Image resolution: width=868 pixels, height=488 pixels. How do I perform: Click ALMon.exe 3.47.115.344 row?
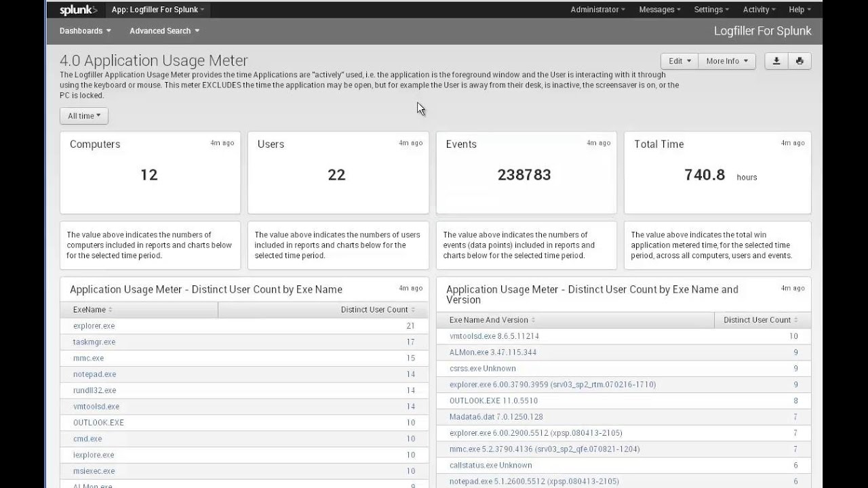tap(624, 352)
